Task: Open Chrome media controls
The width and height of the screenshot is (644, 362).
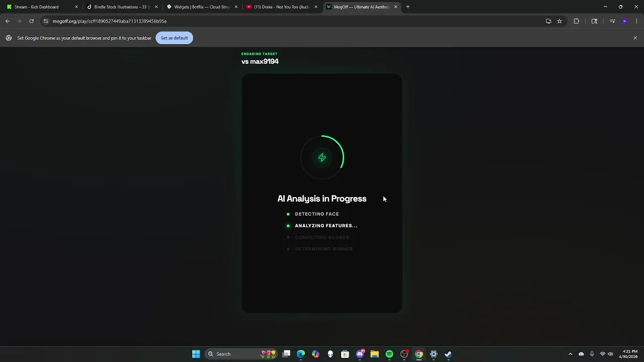Action: [x=612, y=21]
